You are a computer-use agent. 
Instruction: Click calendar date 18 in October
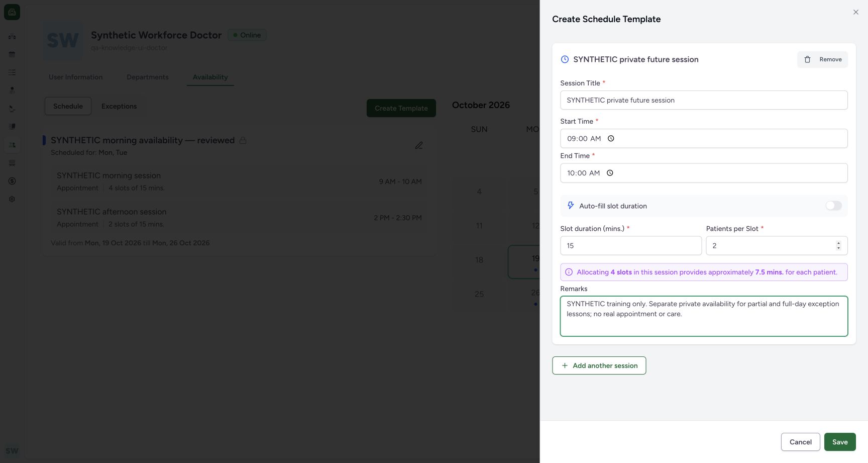click(x=479, y=260)
